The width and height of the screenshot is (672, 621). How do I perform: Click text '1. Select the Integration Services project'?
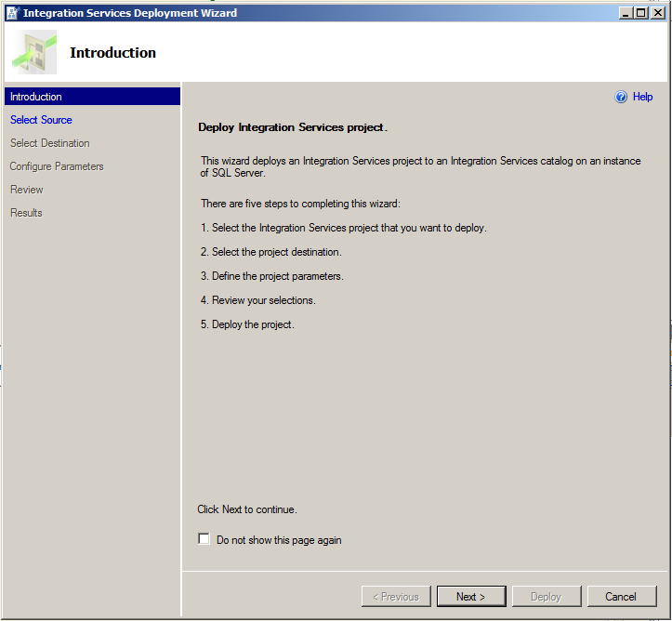(x=343, y=228)
